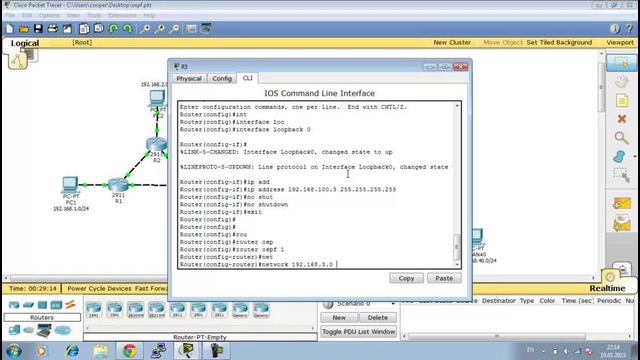
Task: Click the Copy toolbar icon
Action: pyautogui.click(x=84, y=29)
